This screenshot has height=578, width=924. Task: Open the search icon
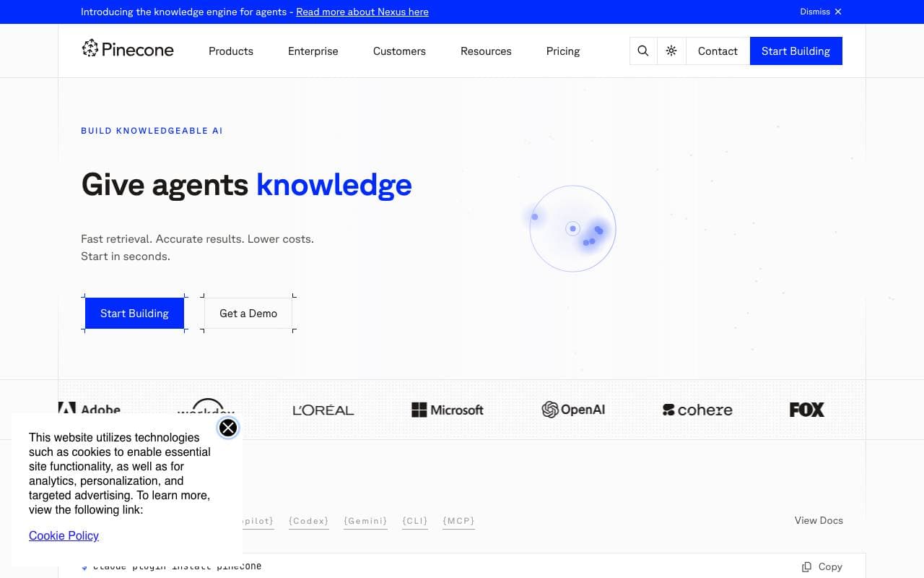(643, 51)
